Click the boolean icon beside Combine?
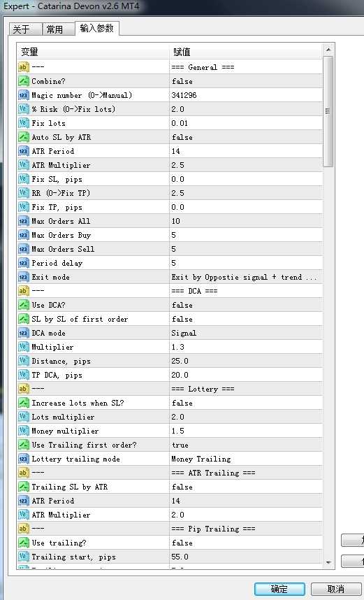This screenshot has height=600, width=364. tap(23, 82)
